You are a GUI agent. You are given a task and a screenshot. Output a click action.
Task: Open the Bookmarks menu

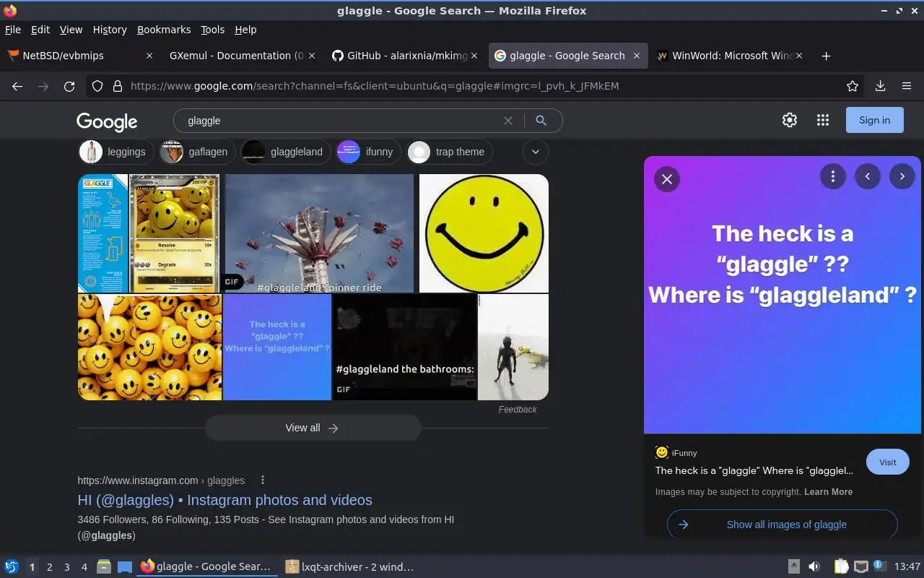tap(164, 30)
